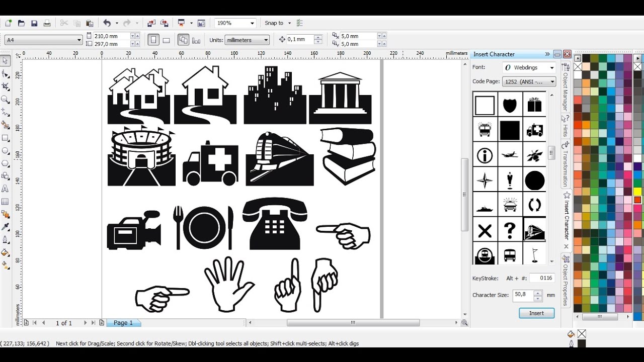Expand the Snap to dropdown
The width and height of the screenshot is (644, 362).
click(x=289, y=23)
